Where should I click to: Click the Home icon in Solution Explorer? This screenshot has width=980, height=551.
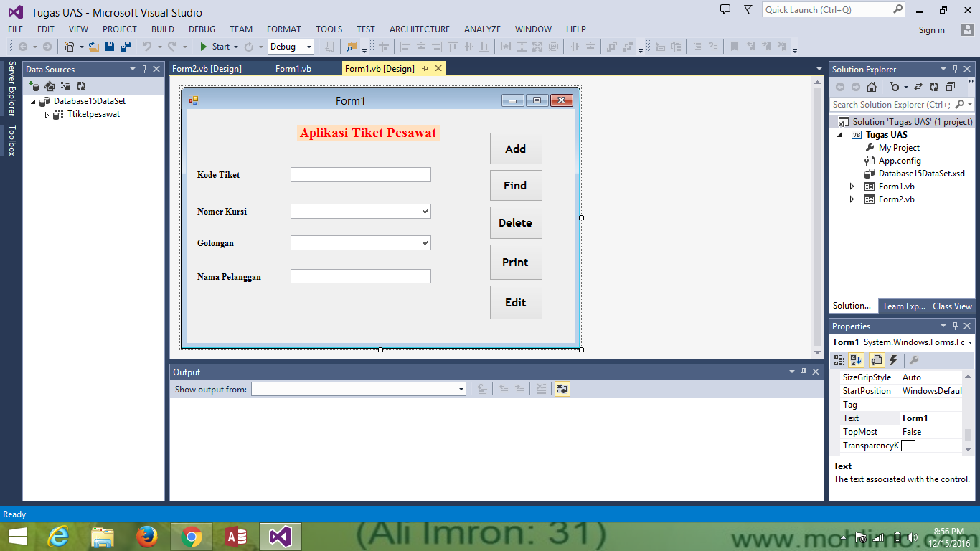(x=870, y=86)
